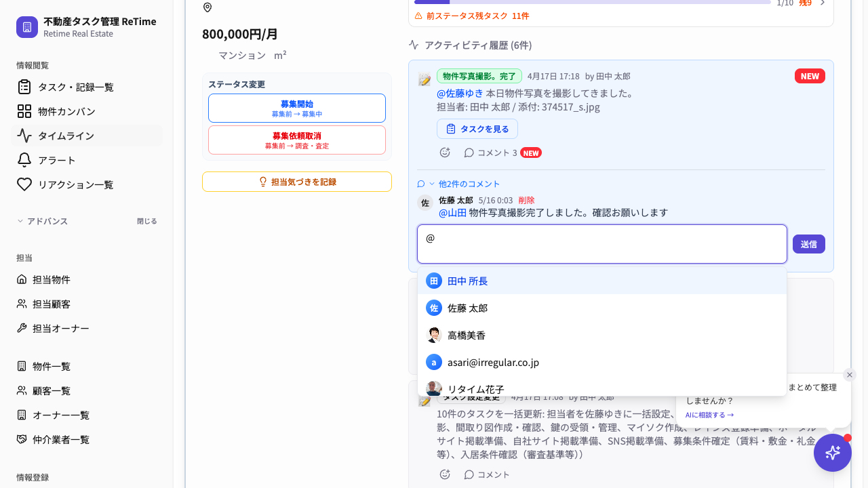This screenshot has height=488, width=868.
Task: Select リタイム花子 from mention list
Action: point(602,388)
